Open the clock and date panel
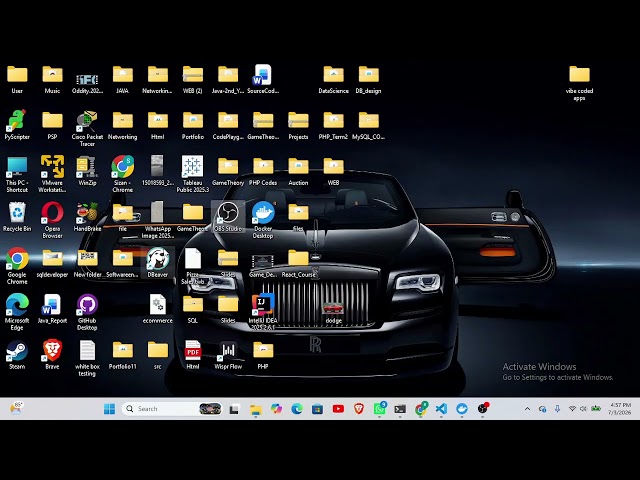The height and width of the screenshot is (480, 640). point(620,409)
